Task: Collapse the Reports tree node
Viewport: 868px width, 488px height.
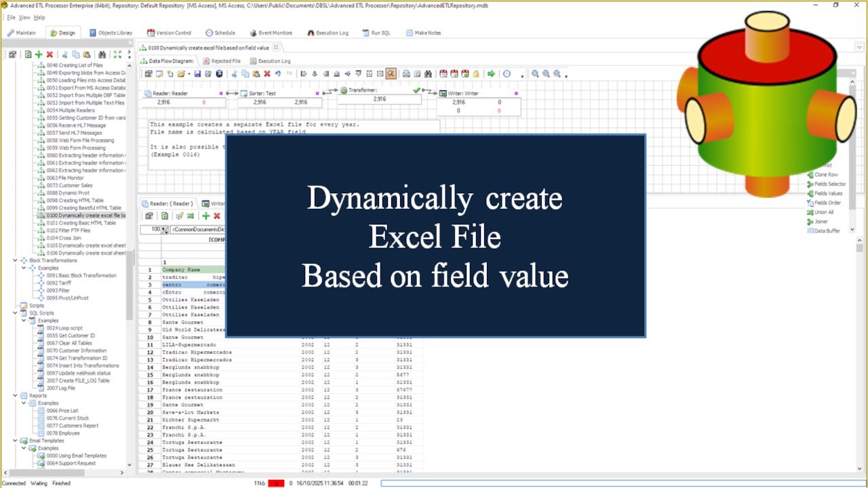Action: click(x=16, y=396)
